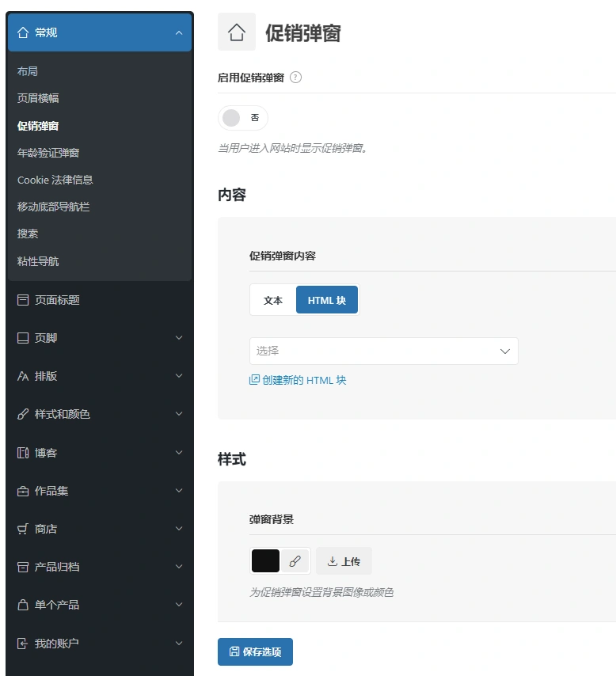
Task: Click the external link icon before 创建新的 HTML 块
Action: click(254, 380)
